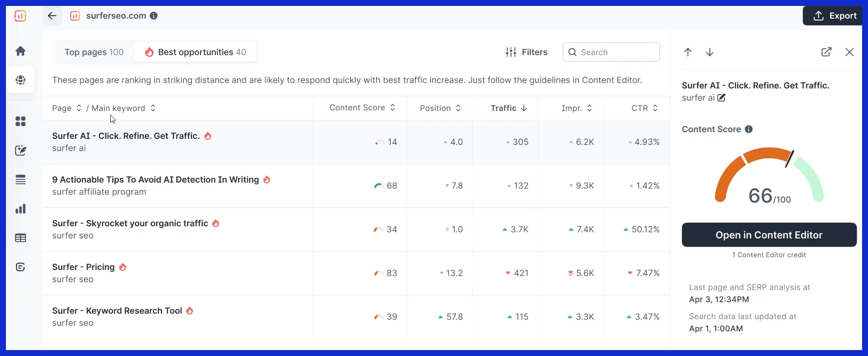Click content score 68 value
Viewport: 868px width, 356px height.
tap(392, 186)
